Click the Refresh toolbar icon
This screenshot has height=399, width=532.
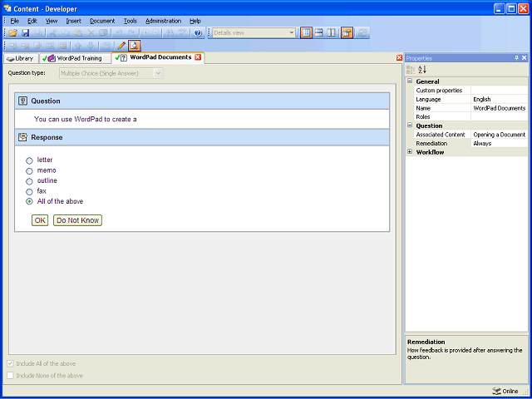362,33
